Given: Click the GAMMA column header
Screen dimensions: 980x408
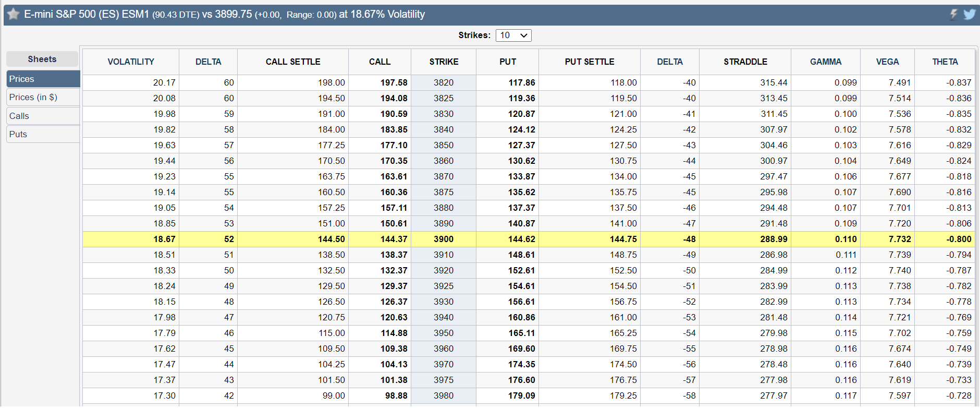Looking at the screenshot, I should 826,62.
